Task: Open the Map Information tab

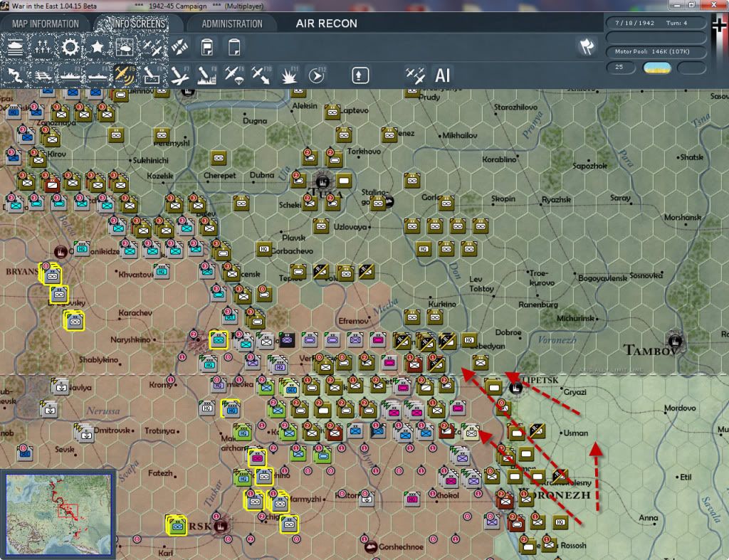Action: click(x=45, y=23)
